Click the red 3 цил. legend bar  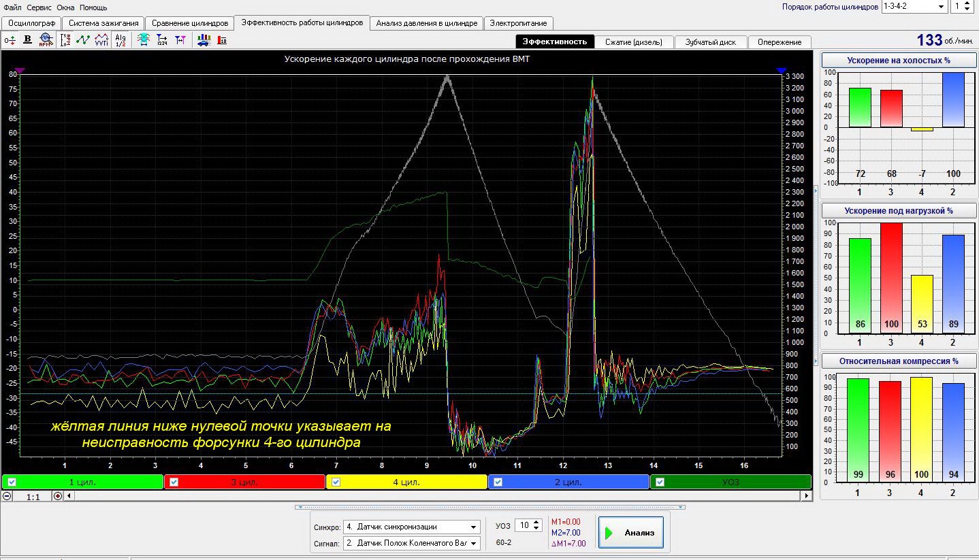244,482
